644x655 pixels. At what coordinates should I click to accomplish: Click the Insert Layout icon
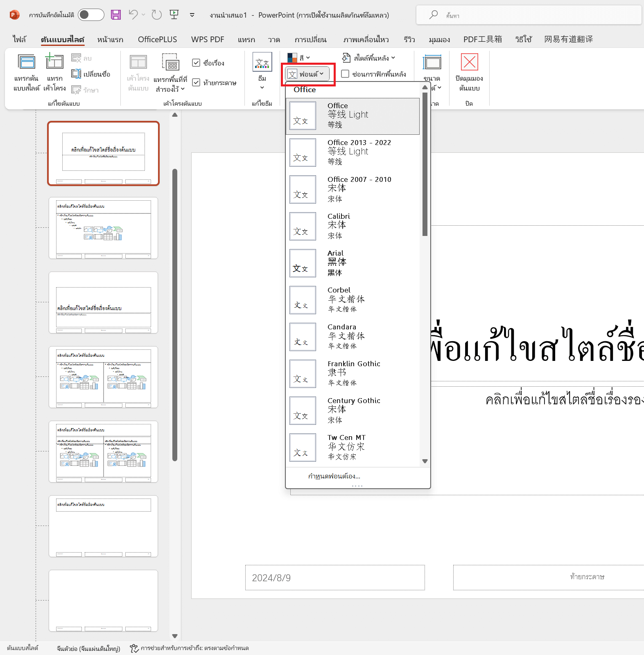(54, 61)
